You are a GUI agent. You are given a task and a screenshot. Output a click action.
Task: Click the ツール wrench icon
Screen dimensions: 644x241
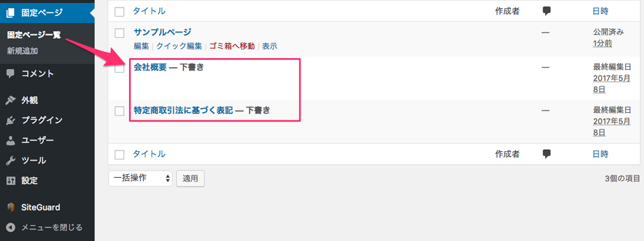click(x=11, y=160)
